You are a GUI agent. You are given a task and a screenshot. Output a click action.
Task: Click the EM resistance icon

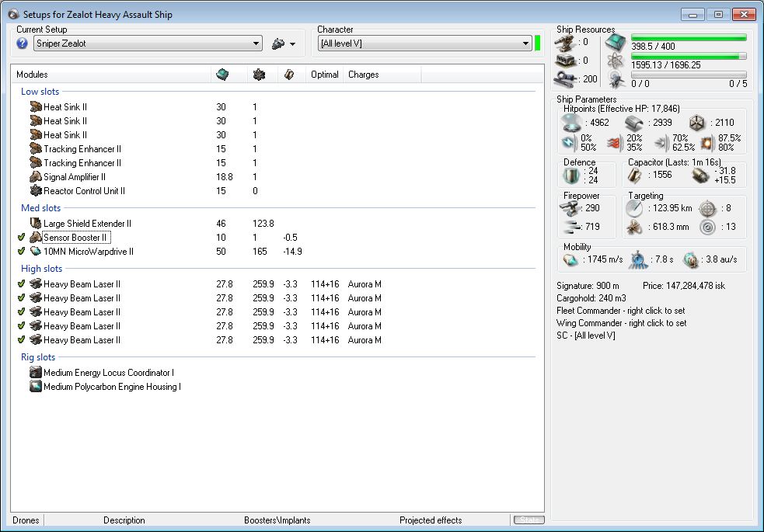coord(568,143)
